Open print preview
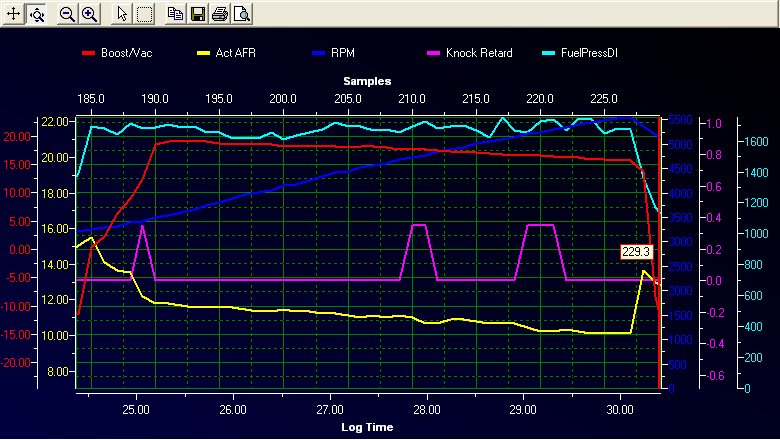This screenshot has width=780, height=440. (x=241, y=14)
